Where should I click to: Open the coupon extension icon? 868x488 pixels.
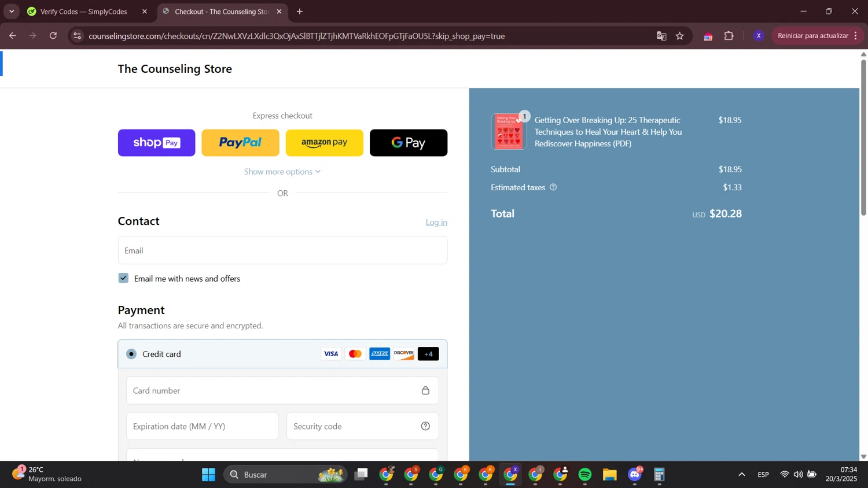coord(708,36)
